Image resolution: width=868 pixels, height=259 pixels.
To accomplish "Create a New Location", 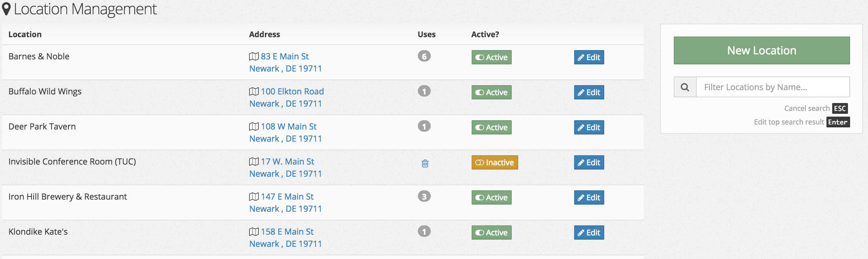I will point(762,50).
